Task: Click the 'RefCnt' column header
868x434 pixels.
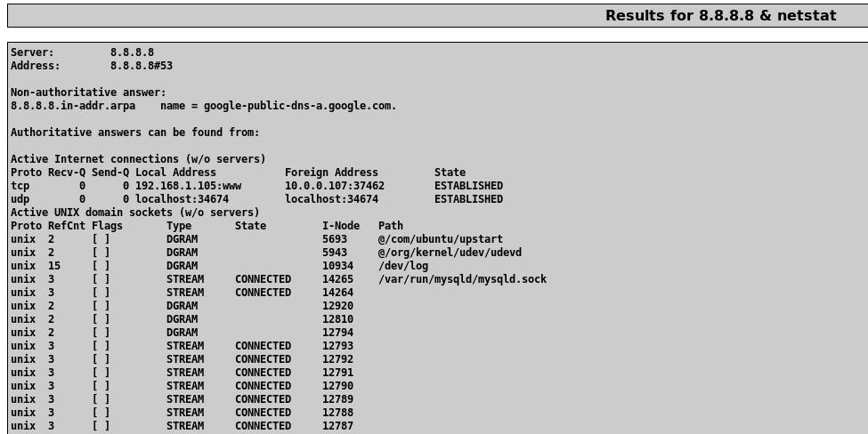Action: 67,226
